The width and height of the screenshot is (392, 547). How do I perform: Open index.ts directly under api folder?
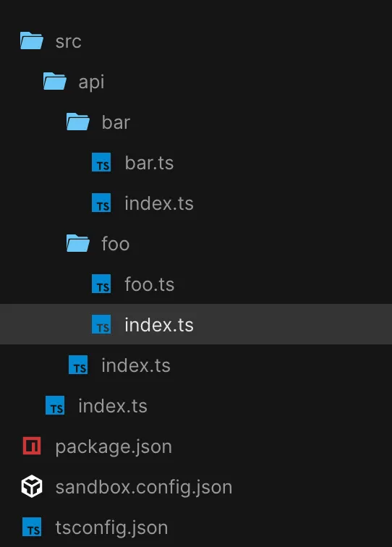click(136, 365)
